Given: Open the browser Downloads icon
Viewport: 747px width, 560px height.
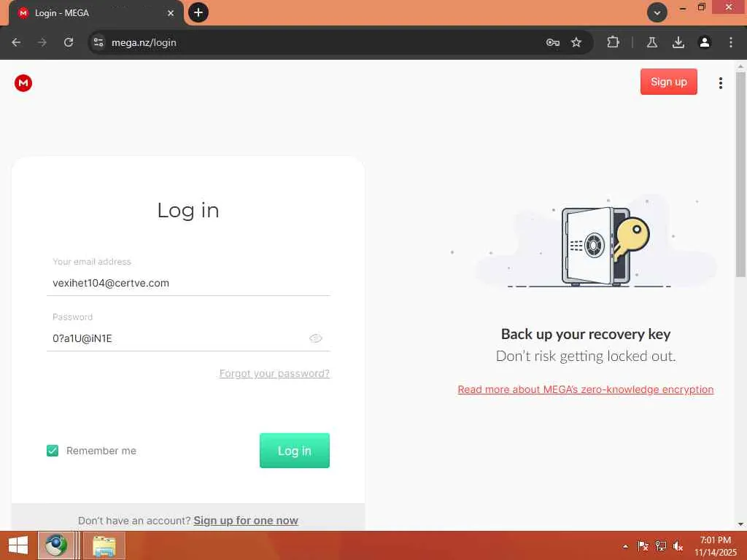Looking at the screenshot, I should click(678, 42).
